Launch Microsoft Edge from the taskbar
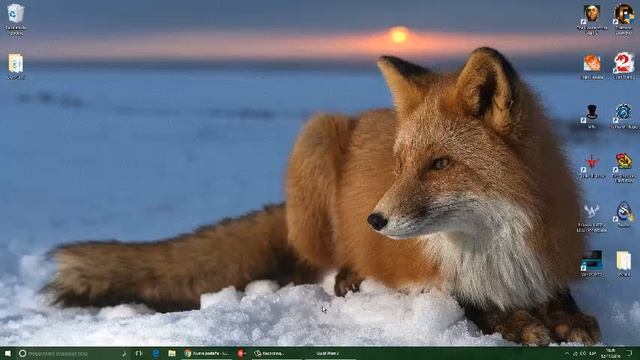The height and width of the screenshot is (360, 640). click(x=156, y=353)
